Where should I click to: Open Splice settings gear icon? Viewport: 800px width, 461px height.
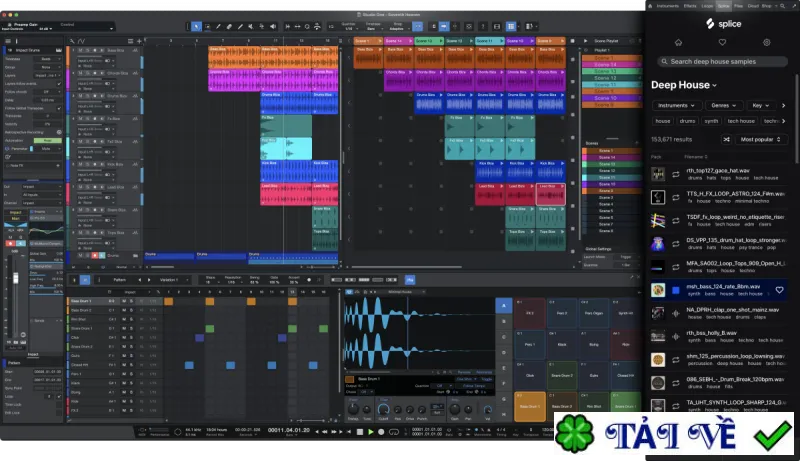766,43
